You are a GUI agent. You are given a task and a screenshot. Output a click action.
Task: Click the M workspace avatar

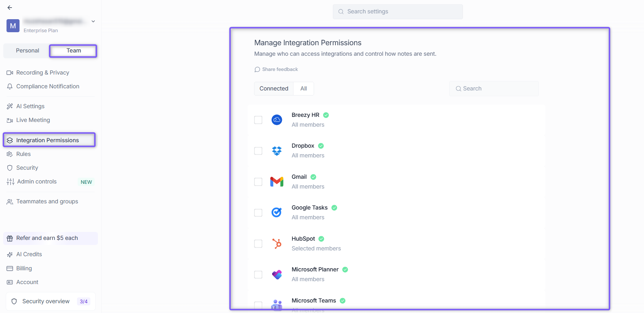point(13,26)
